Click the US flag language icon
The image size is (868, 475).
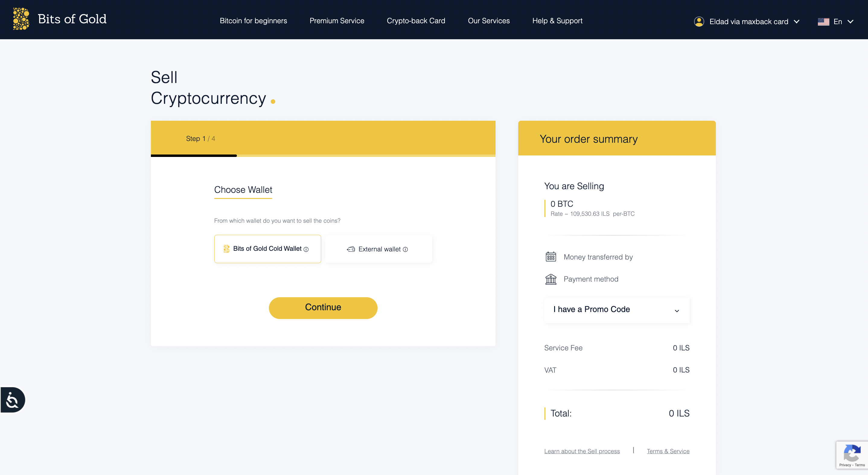[823, 21]
